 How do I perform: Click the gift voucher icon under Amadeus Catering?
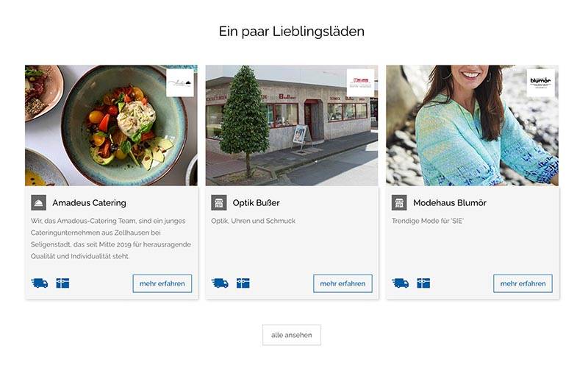[x=62, y=283]
